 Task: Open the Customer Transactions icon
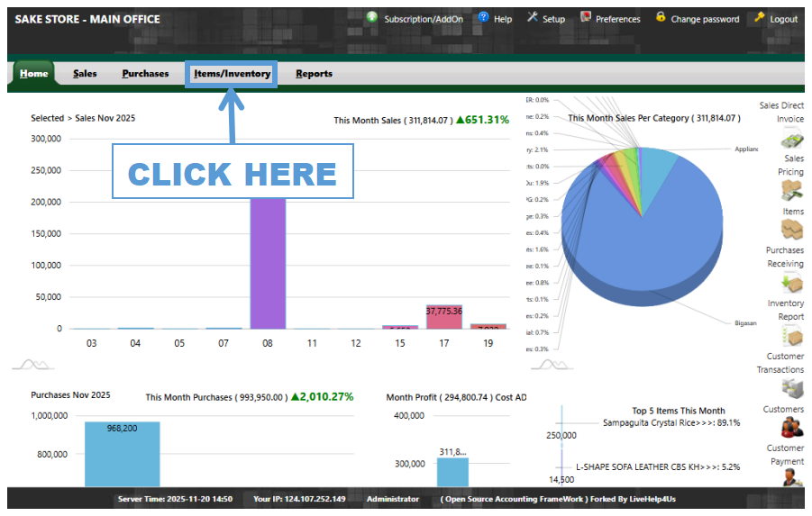(791, 388)
